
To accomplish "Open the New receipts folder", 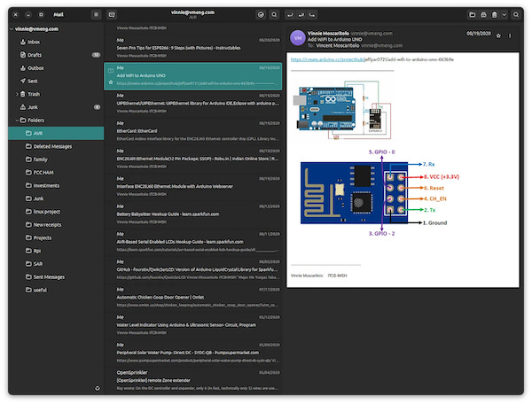I will [x=56, y=225].
